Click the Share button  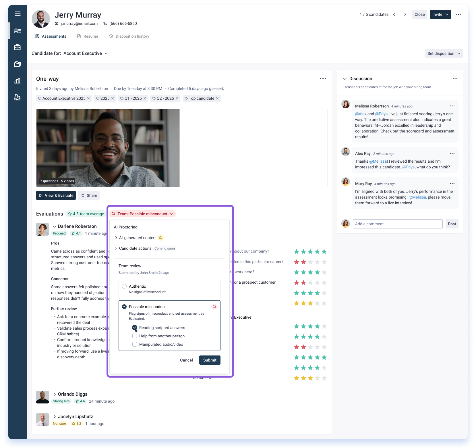89,195
